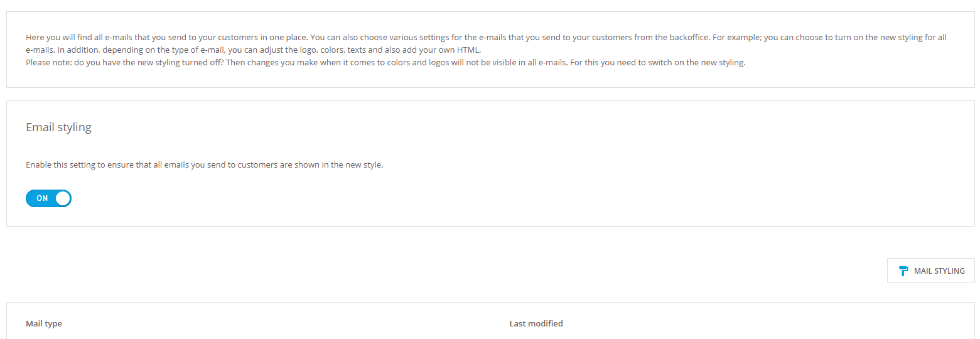
Task: Click the white knob of the ON switch
Action: pyautogui.click(x=63, y=198)
